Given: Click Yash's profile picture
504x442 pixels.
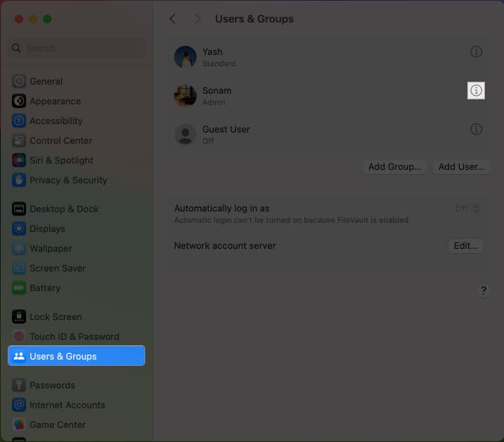Looking at the screenshot, I should pos(185,56).
